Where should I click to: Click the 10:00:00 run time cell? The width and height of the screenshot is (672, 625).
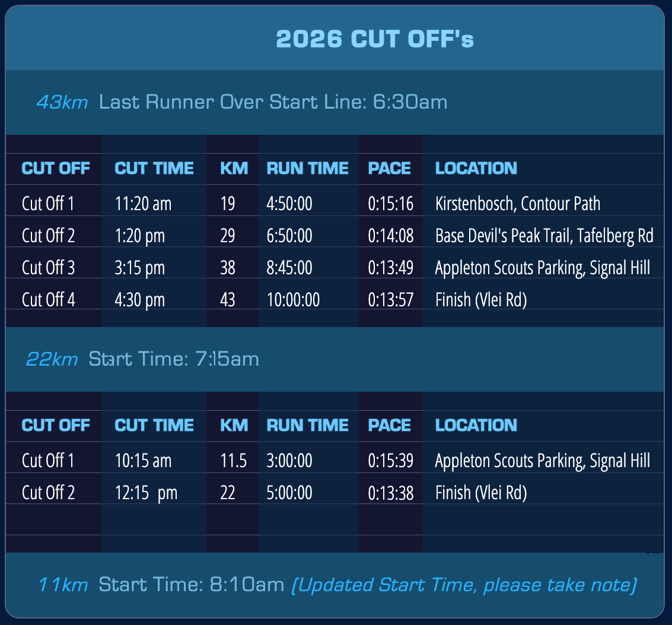(x=293, y=300)
